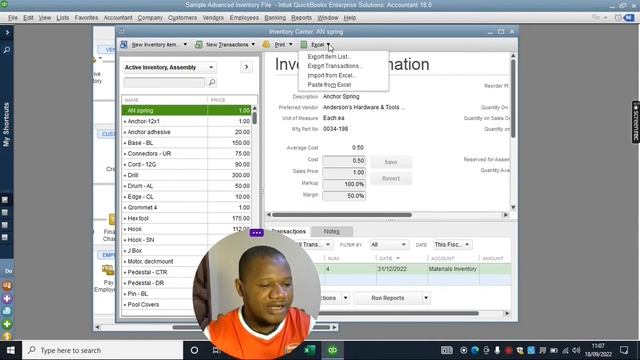
Task: Switch to the Transactions tab
Action: [x=288, y=231]
